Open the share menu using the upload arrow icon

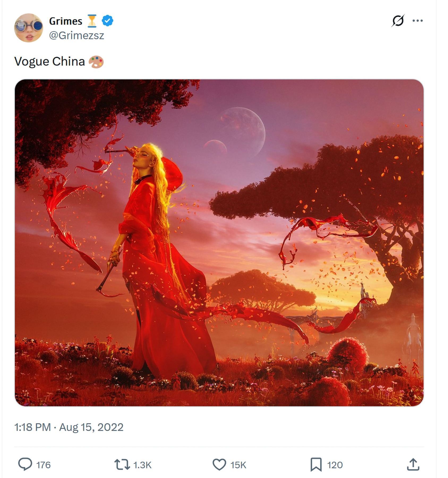(x=413, y=464)
